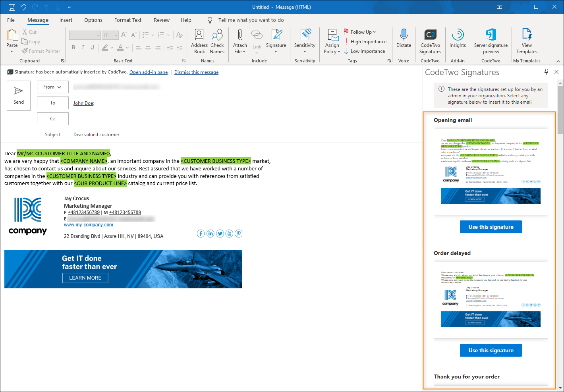The height and width of the screenshot is (392, 564).
Task: Click the Check Names icon
Action: (217, 35)
